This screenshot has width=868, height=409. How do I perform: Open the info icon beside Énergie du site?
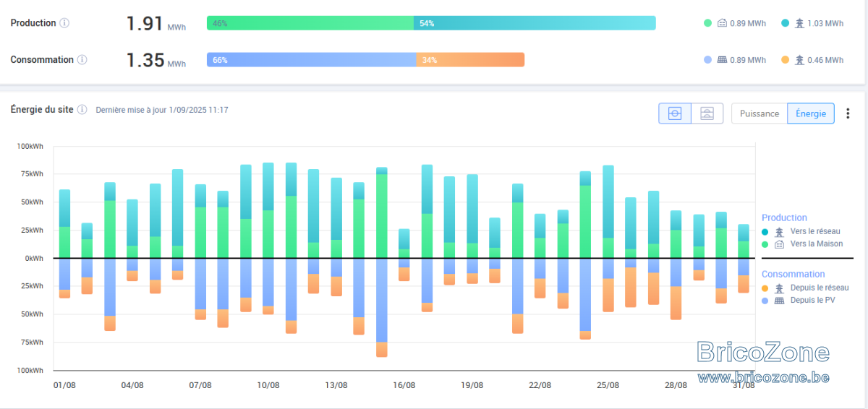pos(82,110)
